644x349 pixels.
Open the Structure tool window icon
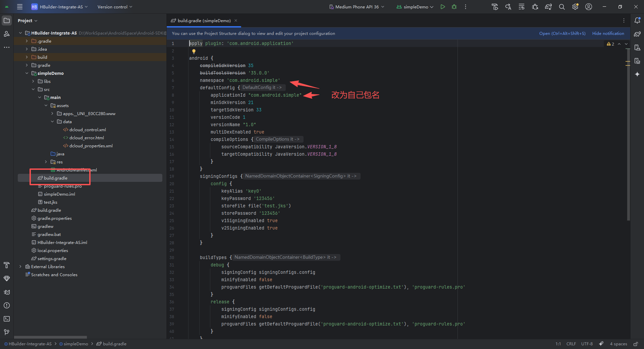tap(7, 34)
